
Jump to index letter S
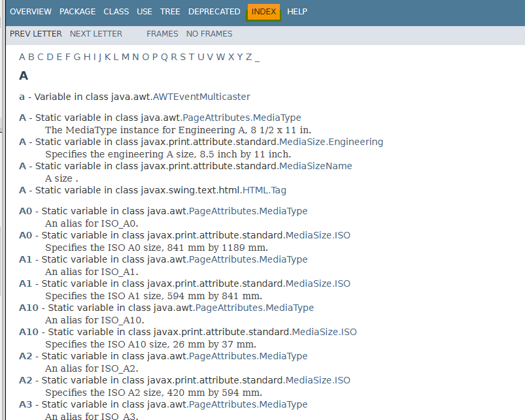[x=183, y=57]
